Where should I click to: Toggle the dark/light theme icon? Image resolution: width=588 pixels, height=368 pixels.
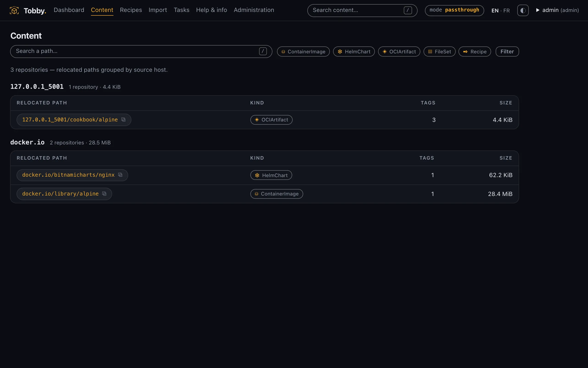pos(523,11)
